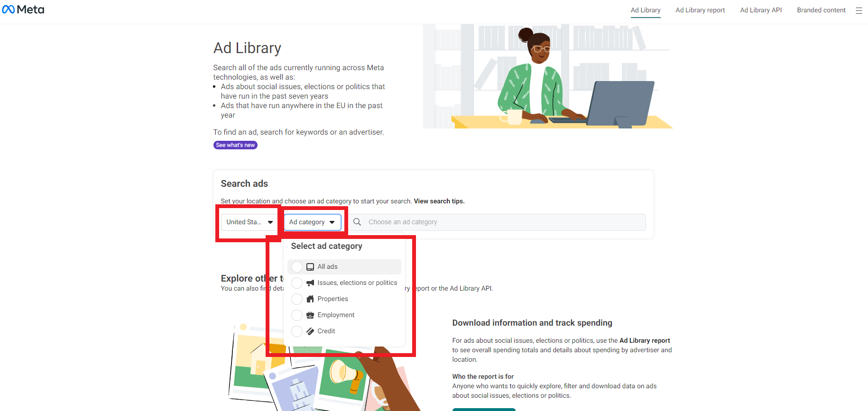Open the bold Ad Library report link
The height and width of the screenshot is (411, 868).
(x=645, y=340)
